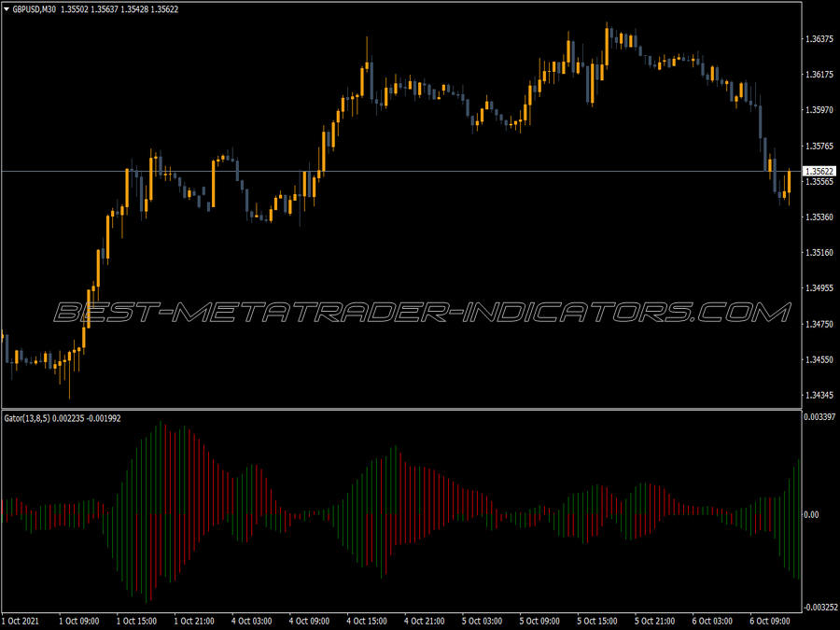Click Gator scale zero level 0.00
Screen dimensions: 840x630
[x=812, y=515]
